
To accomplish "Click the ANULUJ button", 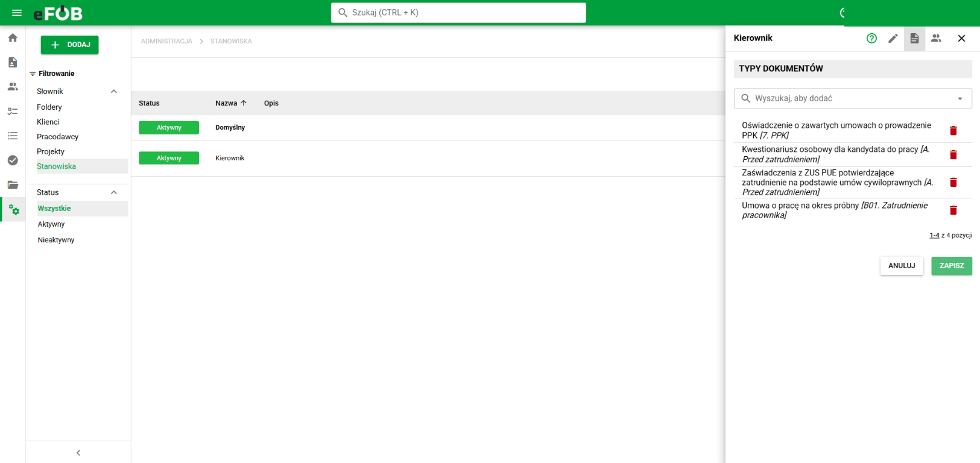I will (902, 266).
